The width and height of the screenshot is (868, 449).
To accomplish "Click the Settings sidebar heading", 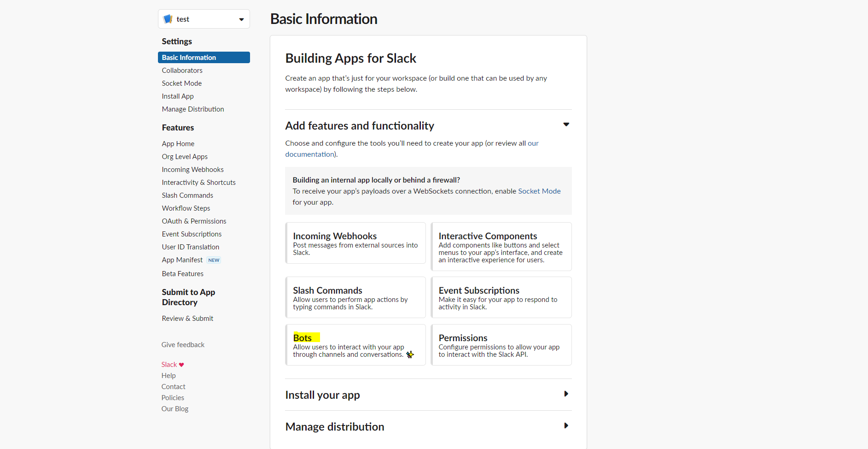I will [x=177, y=41].
